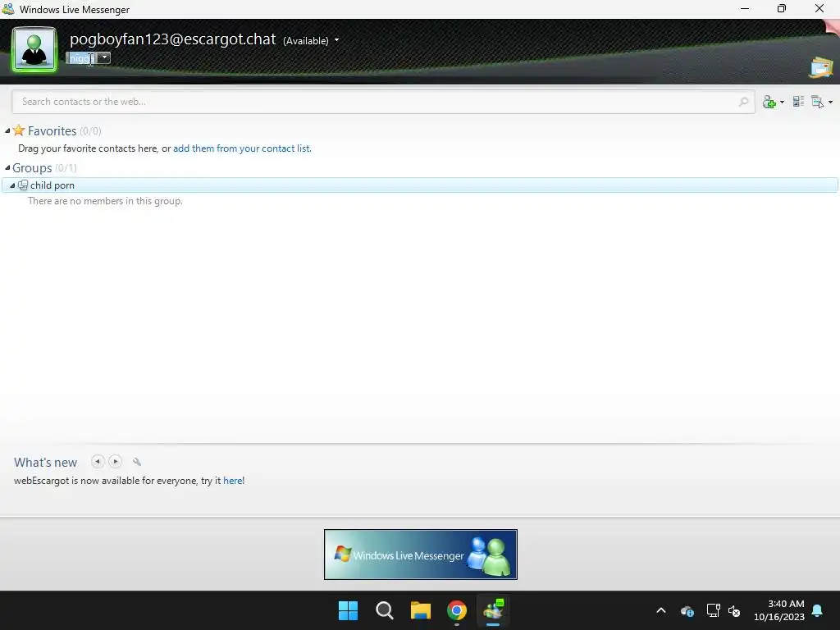Collapse the Groups section triangle
The width and height of the screenshot is (840, 630).
click(x=7, y=167)
